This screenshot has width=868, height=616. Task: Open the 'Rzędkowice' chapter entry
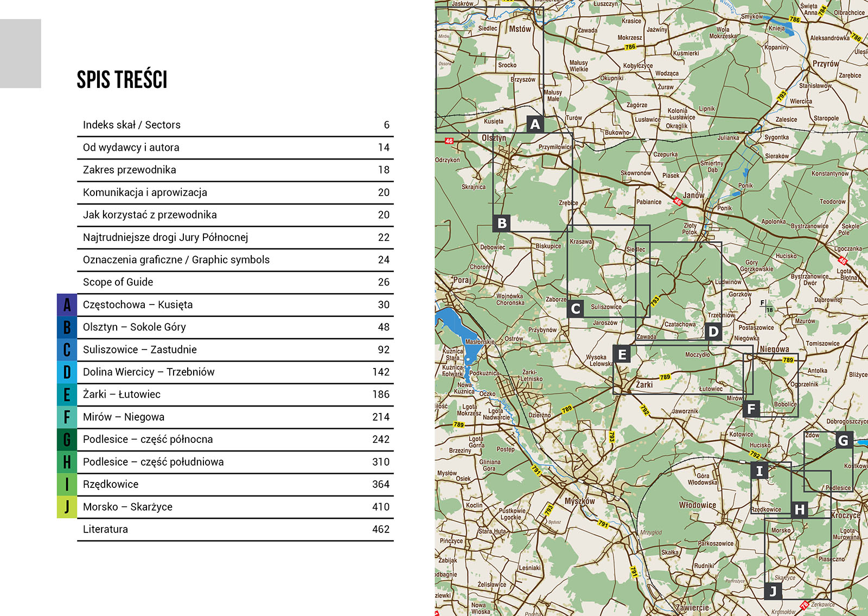[235, 485]
